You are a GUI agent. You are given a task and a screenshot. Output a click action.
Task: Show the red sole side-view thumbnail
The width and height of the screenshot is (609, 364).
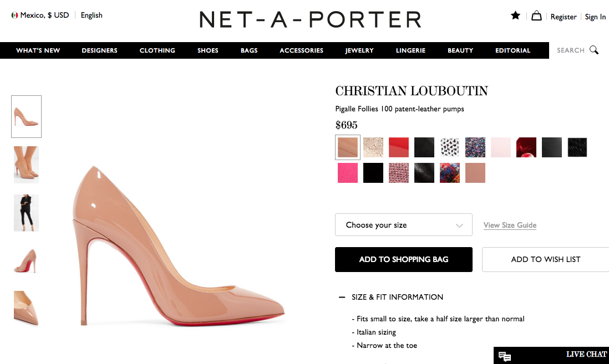point(26,261)
